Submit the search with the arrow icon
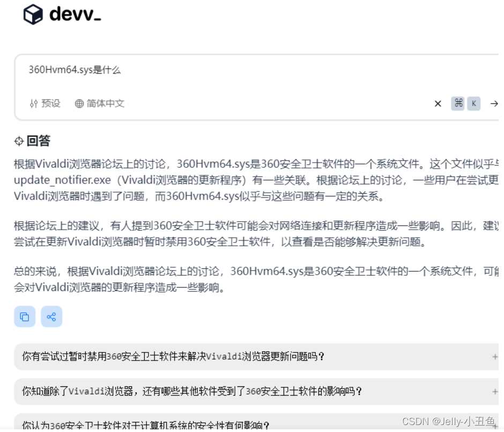 [494, 104]
